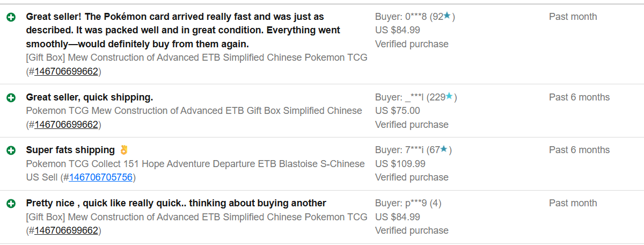Click the OK hand emoji after 'Super fats shipping'
The height and width of the screenshot is (245, 644).
click(x=124, y=150)
